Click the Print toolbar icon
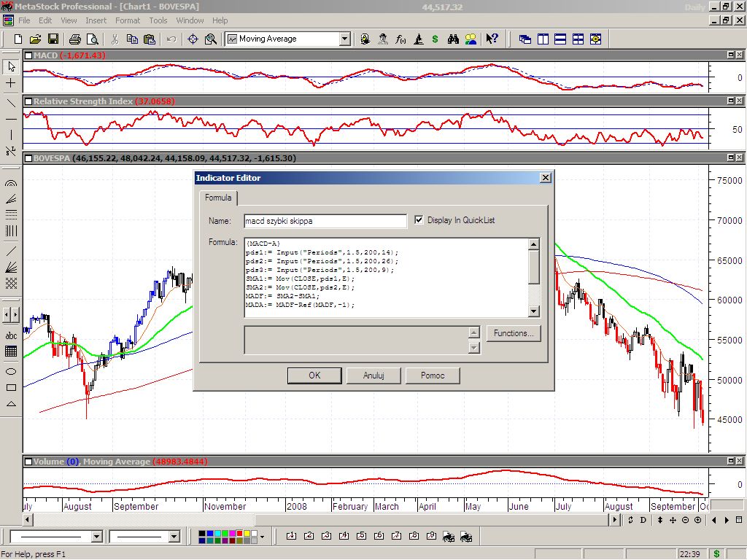This screenshot has height=560, width=747. point(74,39)
